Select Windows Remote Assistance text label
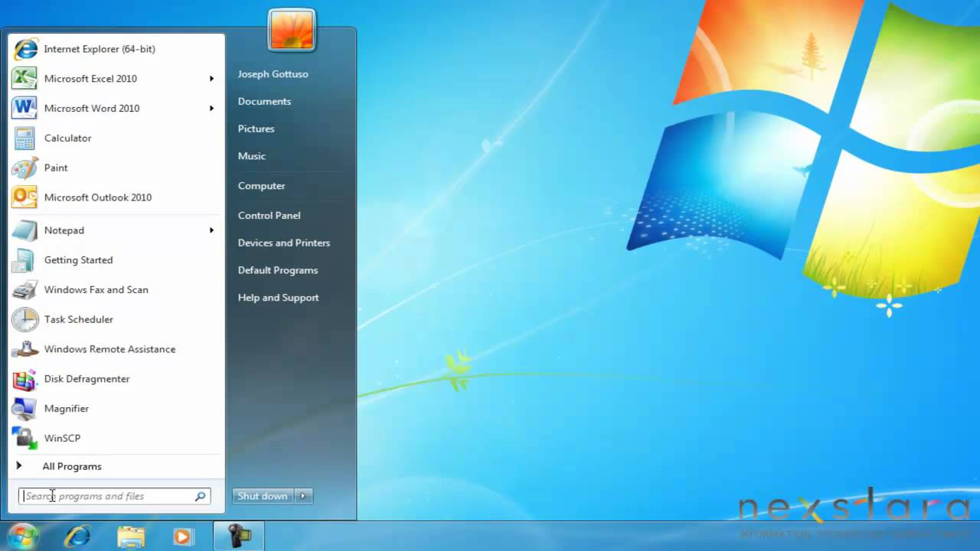Screen dimensions: 980x551 click(109, 350)
